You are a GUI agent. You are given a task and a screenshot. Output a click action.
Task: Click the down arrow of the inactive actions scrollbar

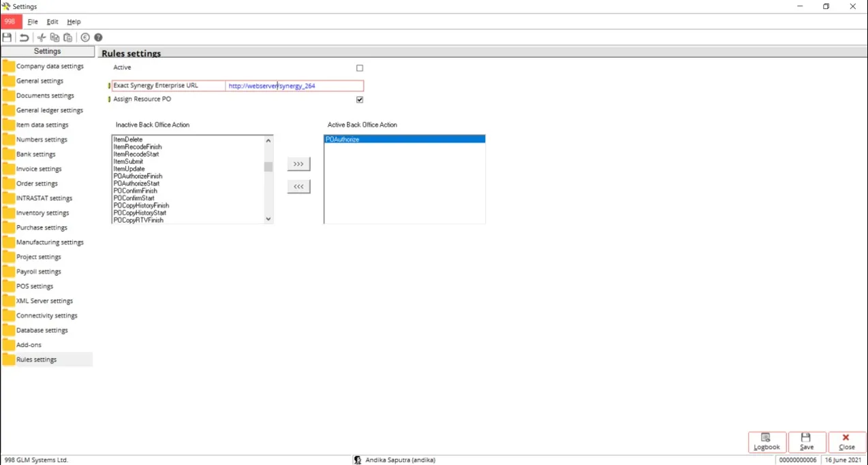coord(268,218)
